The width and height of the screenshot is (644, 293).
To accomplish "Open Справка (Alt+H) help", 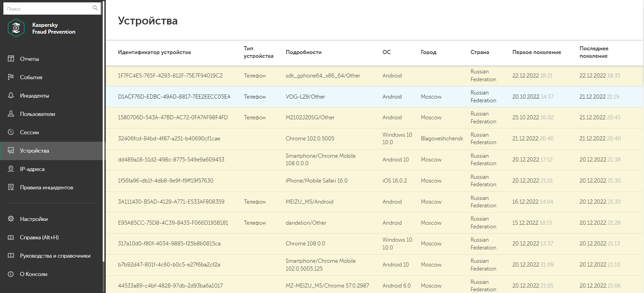I will [39, 237].
